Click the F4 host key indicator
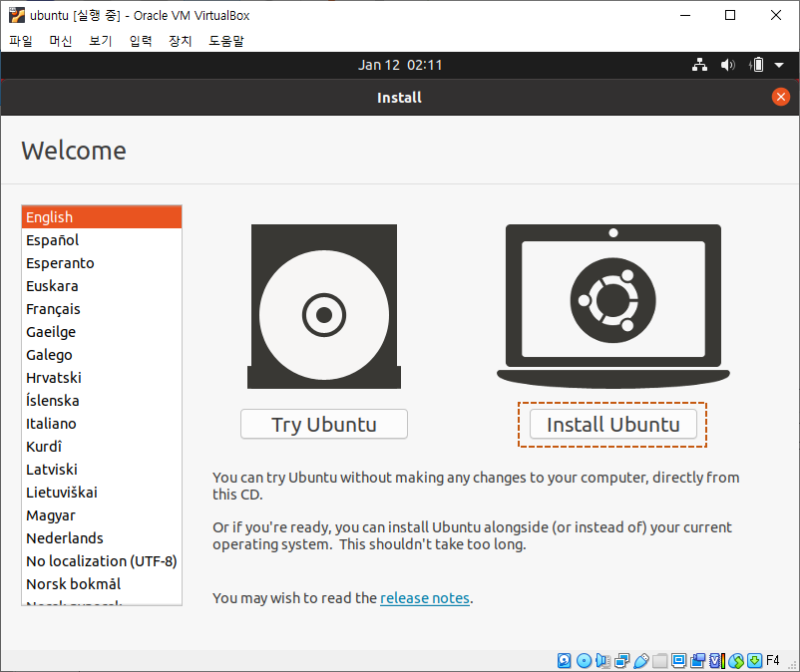Image resolution: width=800 pixels, height=672 pixels. [772, 661]
